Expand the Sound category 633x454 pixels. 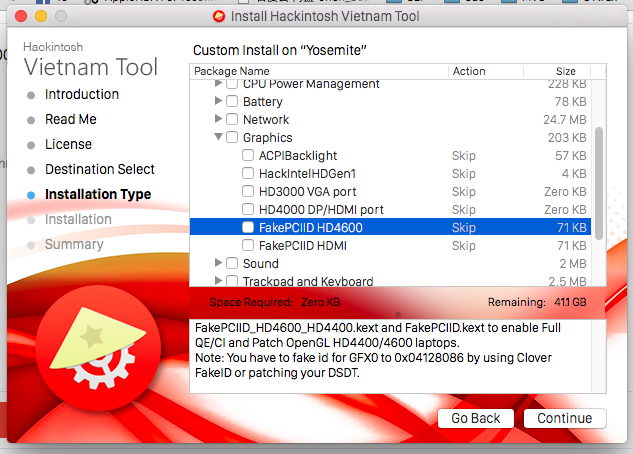coord(218,264)
